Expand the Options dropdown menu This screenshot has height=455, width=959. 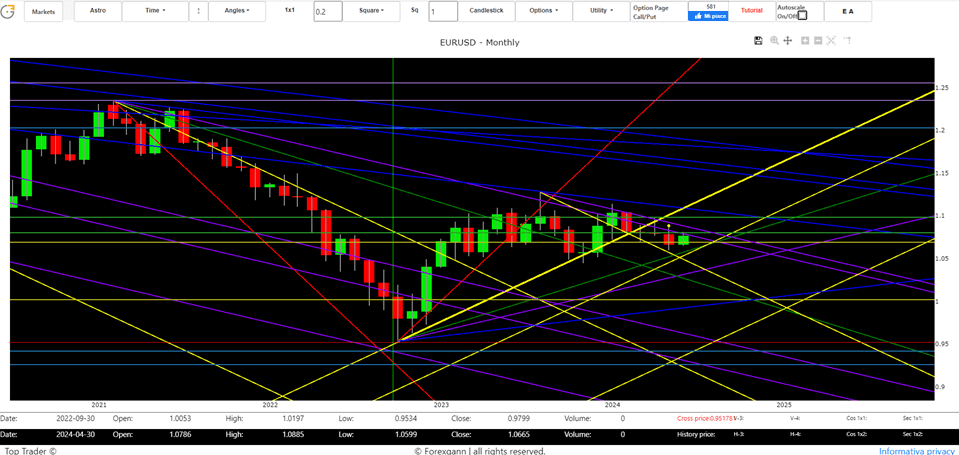(x=544, y=11)
